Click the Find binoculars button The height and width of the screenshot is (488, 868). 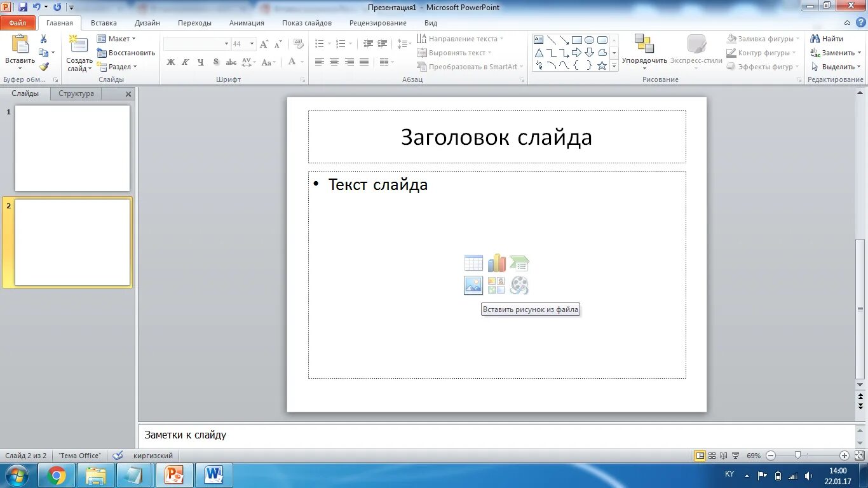click(x=827, y=39)
